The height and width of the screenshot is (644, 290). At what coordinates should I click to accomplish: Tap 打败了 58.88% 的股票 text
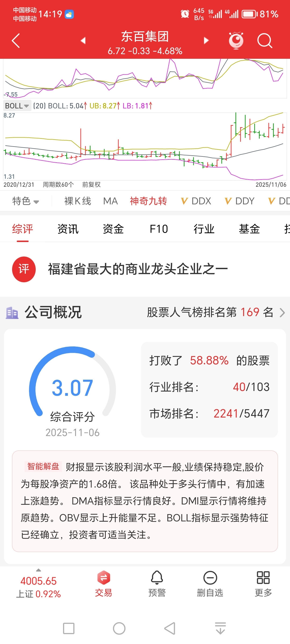(209, 361)
